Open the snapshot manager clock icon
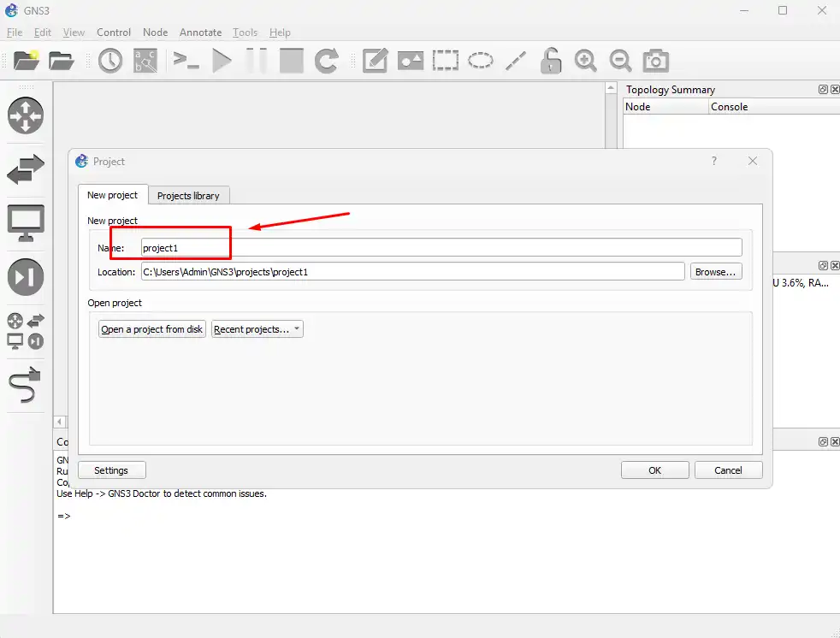Viewport: 840px width, 638px height. click(x=110, y=61)
